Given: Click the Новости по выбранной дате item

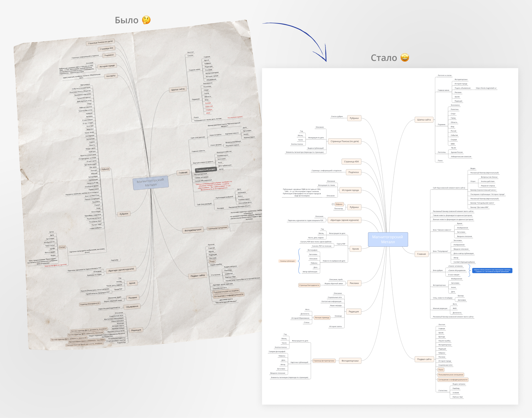Looking at the screenshot, I should point(334,261).
